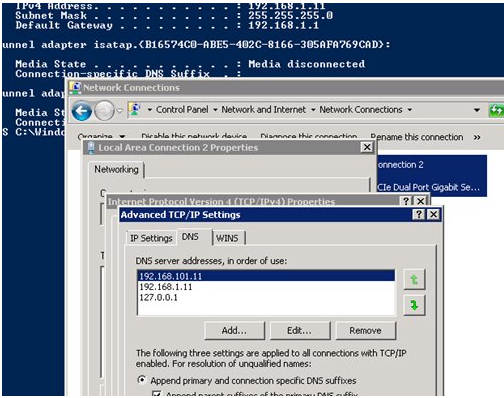Switch to the WINS tab

pyautogui.click(x=227, y=238)
